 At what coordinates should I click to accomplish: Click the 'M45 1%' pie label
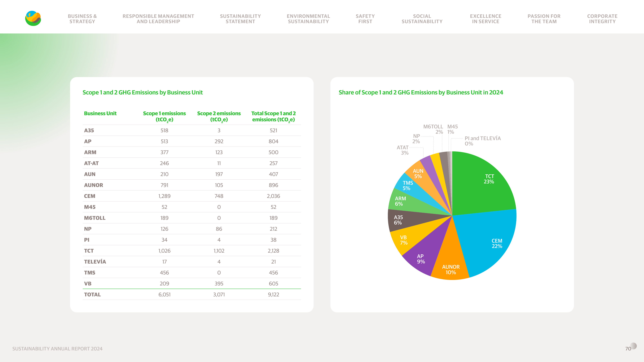452,129
